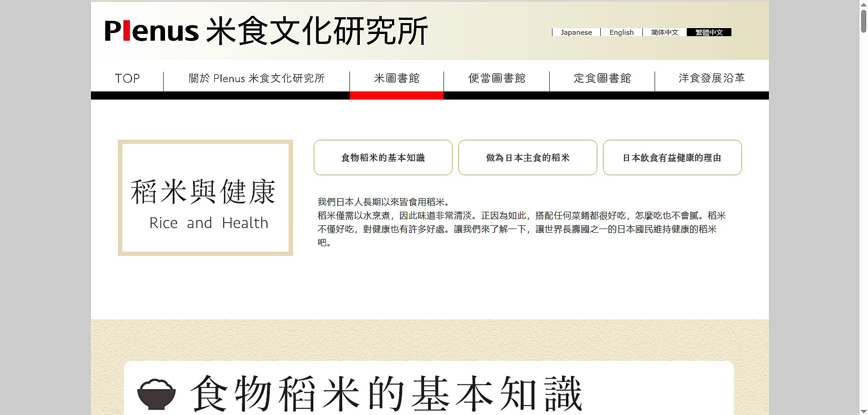Navigate to 定食圖書館
Screen dimensions: 868x415
[602, 78]
